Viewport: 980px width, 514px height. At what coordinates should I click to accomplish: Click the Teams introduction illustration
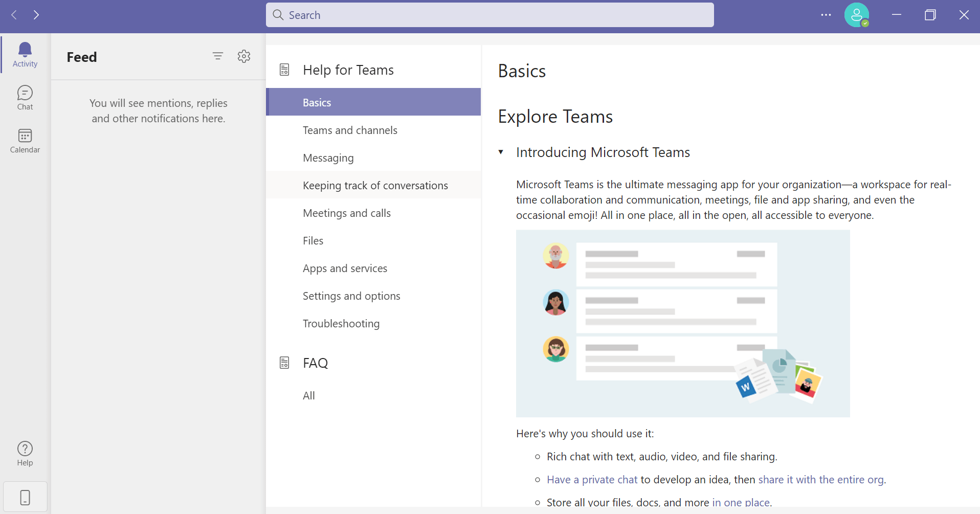click(x=683, y=323)
